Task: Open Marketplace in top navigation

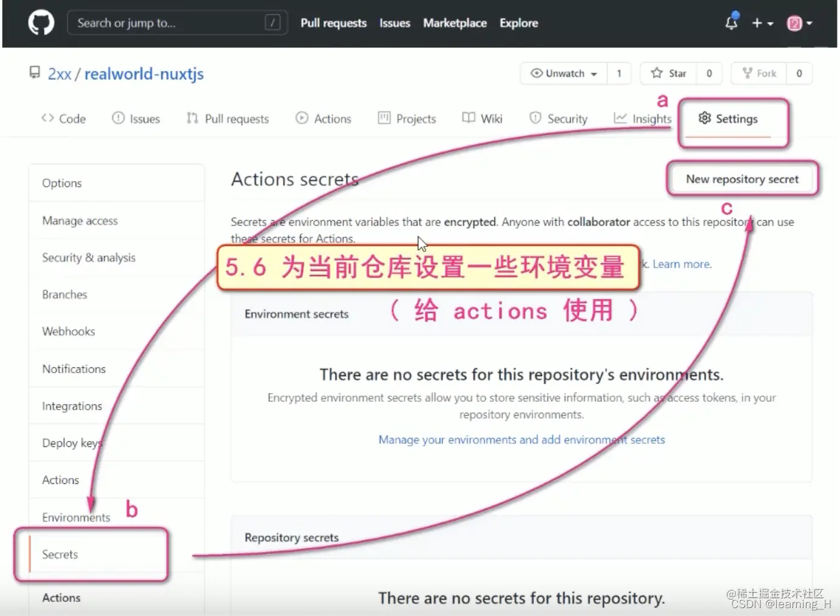Action: click(455, 23)
